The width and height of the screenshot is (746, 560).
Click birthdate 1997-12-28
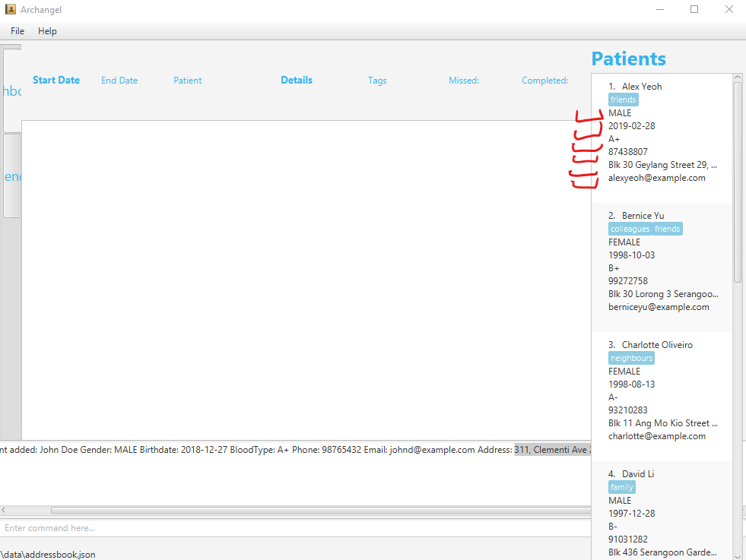632,514
